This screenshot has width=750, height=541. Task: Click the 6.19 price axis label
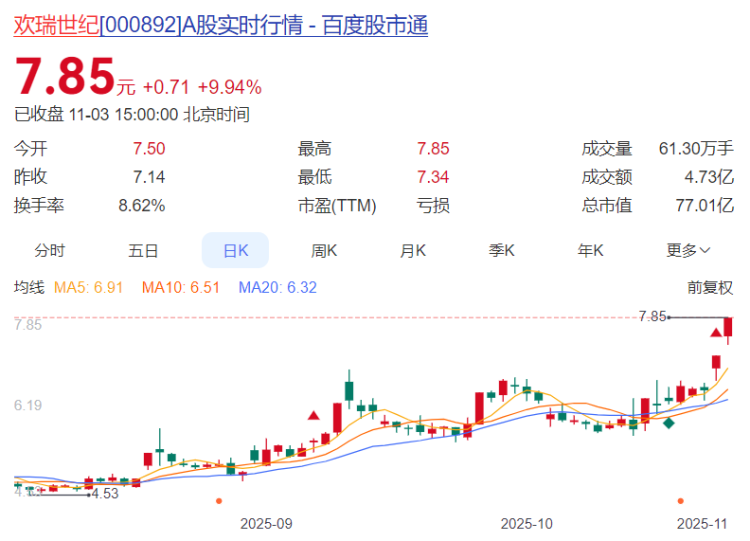coord(28,405)
